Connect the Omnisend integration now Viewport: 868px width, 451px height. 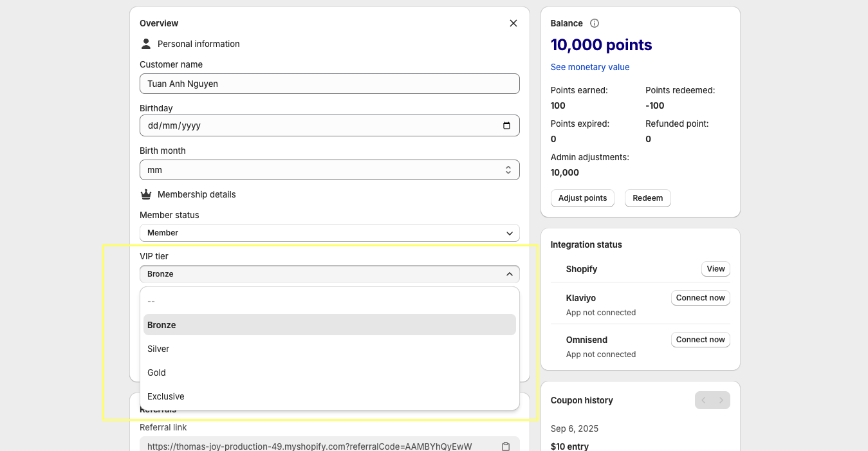click(700, 340)
